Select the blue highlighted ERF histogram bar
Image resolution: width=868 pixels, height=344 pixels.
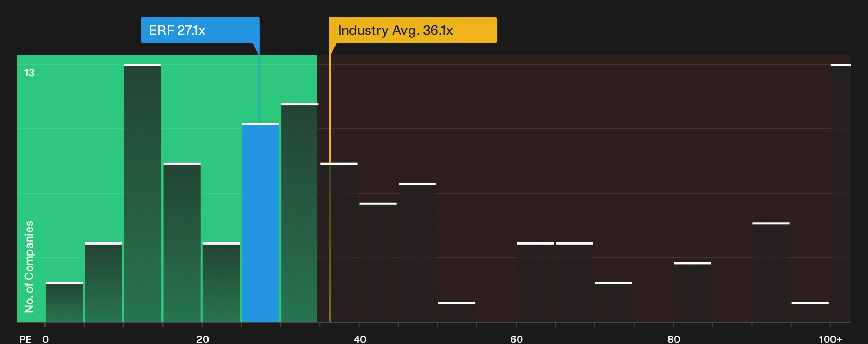click(x=260, y=223)
